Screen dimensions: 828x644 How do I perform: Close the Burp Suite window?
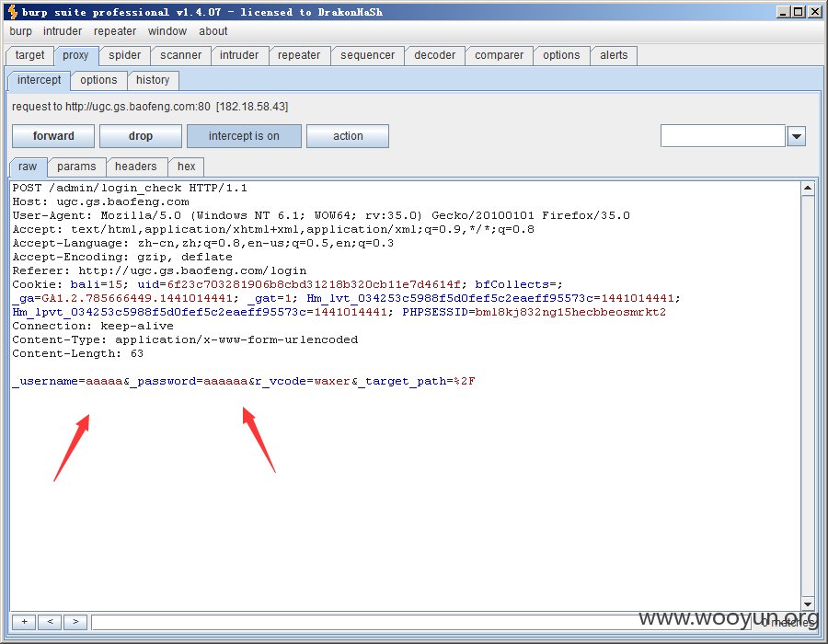[x=815, y=12]
